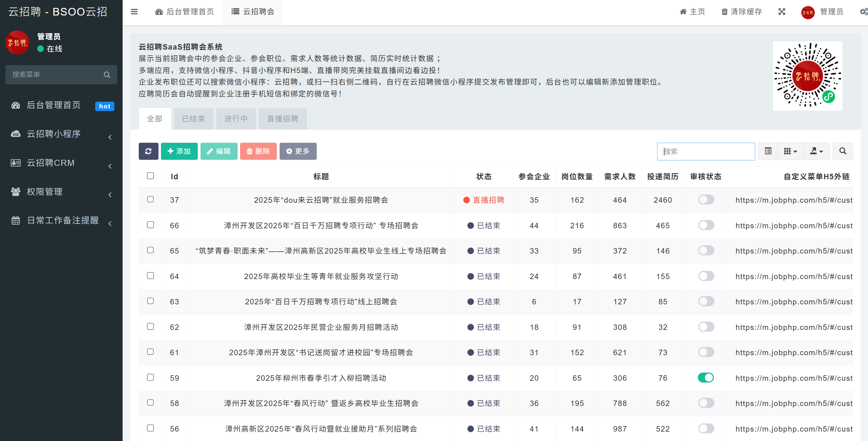Click the 清除缓存 trash icon
This screenshot has height=441, width=868.
724,12
